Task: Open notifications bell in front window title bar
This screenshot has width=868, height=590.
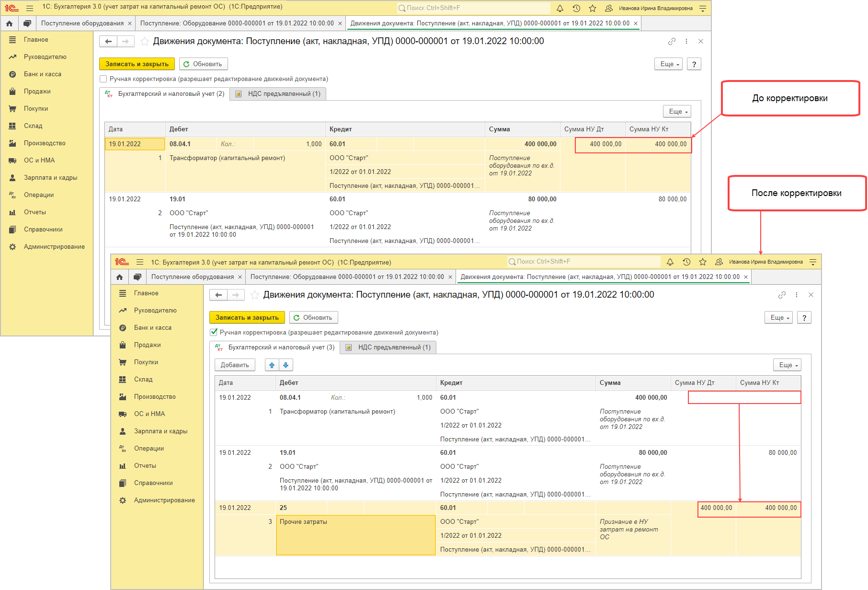Action: point(670,262)
